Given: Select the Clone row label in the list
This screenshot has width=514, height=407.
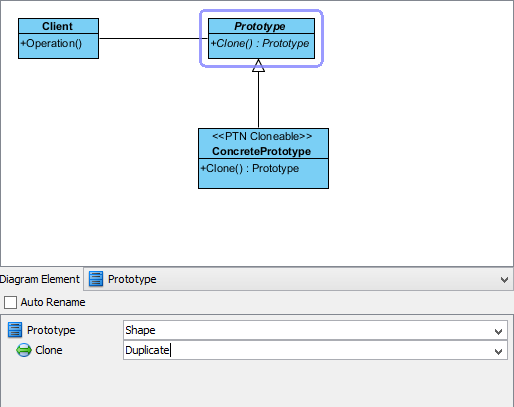Looking at the screenshot, I should coord(49,350).
